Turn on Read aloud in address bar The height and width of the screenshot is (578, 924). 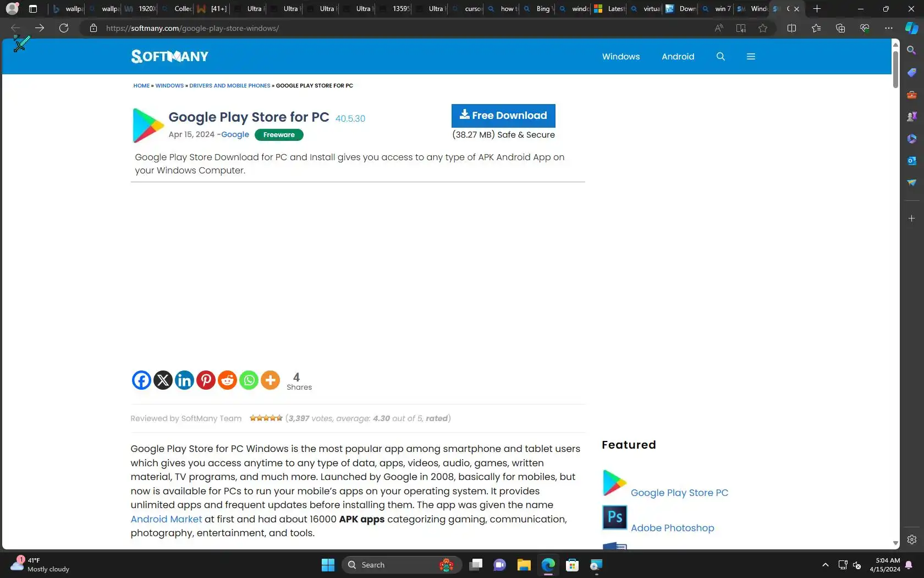(719, 28)
